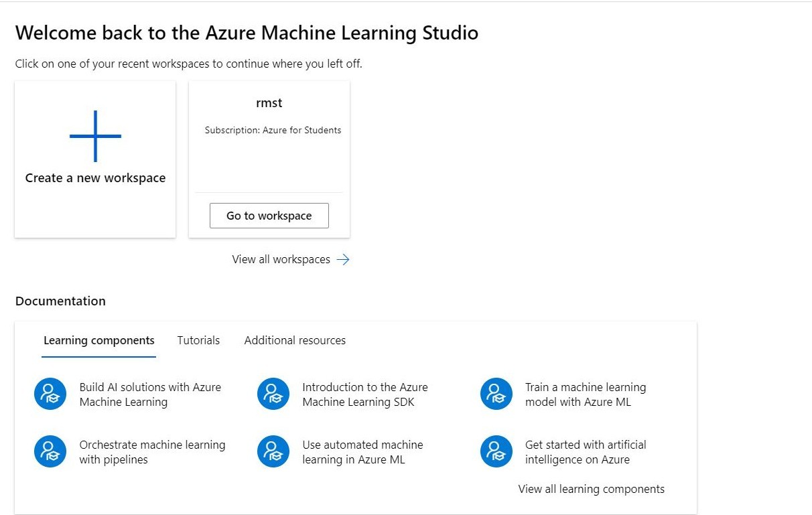The width and height of the screenshot is (812, 515).
Task: Click the recent workspaces instruction text
Action: (189, 64)
